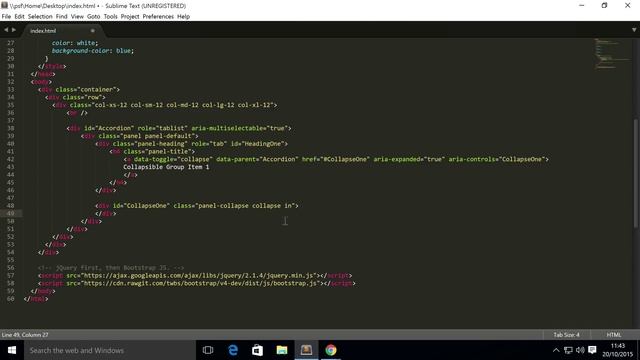Click line number 49 in gutter

click(x=10, y=213)
